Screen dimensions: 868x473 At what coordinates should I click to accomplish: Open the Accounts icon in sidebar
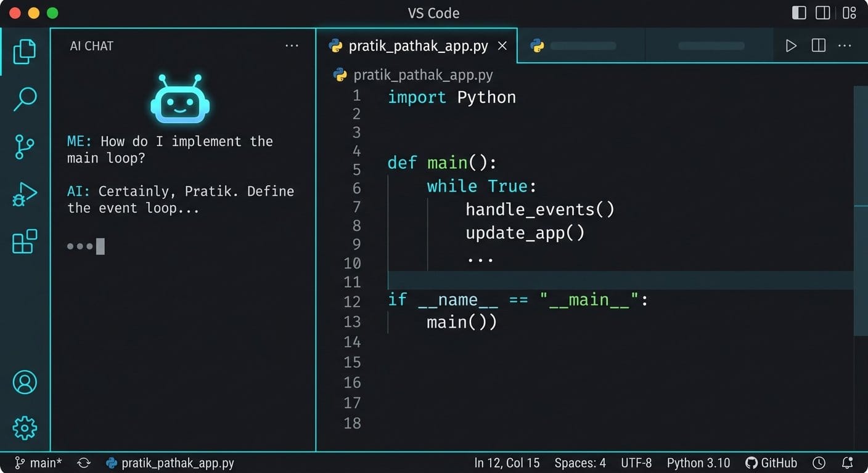tap(25, 382)
